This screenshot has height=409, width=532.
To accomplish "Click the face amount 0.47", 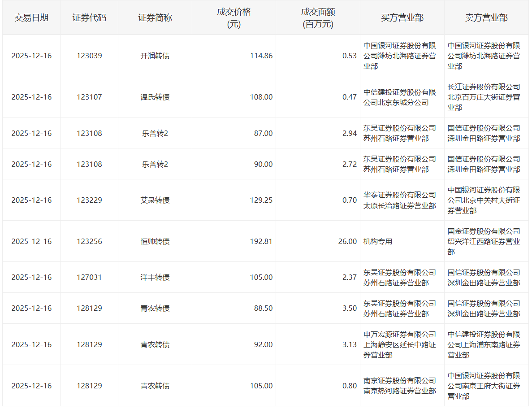I will tap(350, 97).
